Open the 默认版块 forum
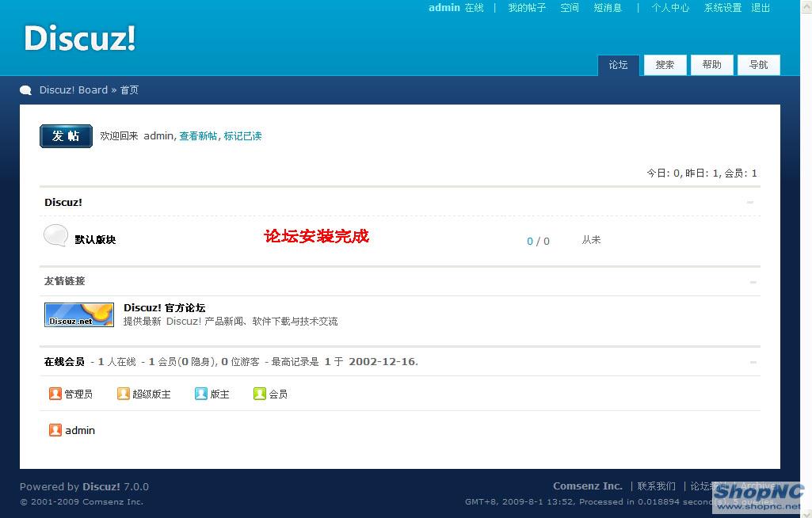This screenshot has width=812, height=518. click(95, 239)
